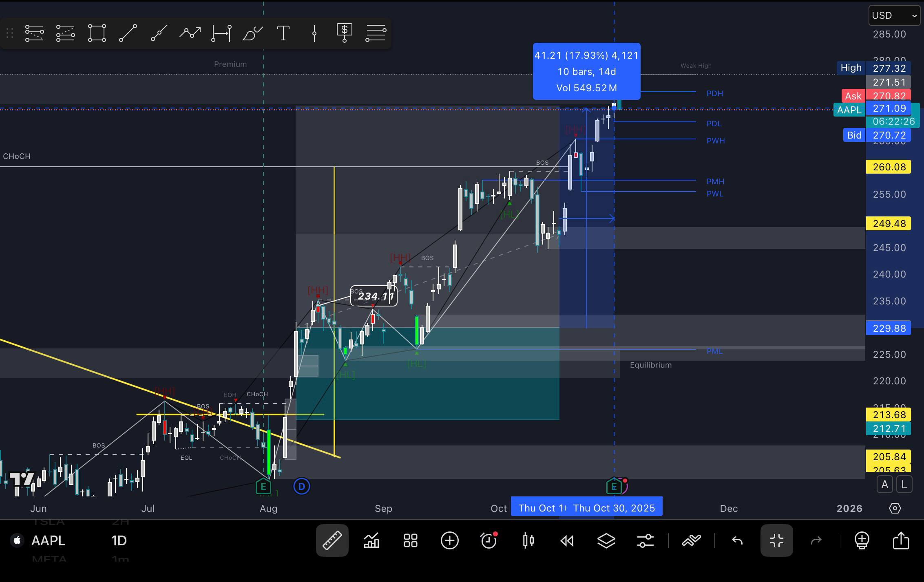Open the indicators chart icon

371,540
